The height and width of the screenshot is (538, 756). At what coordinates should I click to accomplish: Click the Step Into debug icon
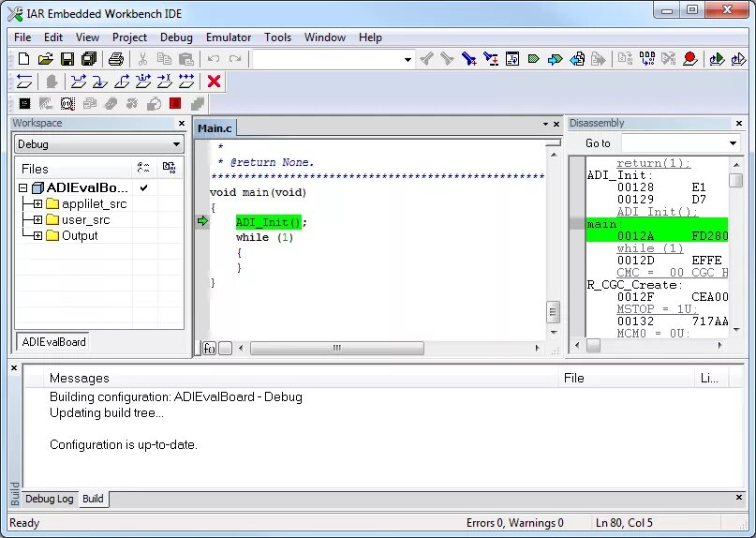point(100,81)
